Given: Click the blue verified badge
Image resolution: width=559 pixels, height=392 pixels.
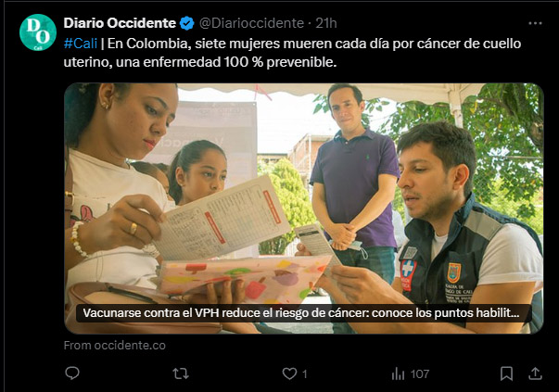Looking at the screenshot, I should (x=187, y=23).
